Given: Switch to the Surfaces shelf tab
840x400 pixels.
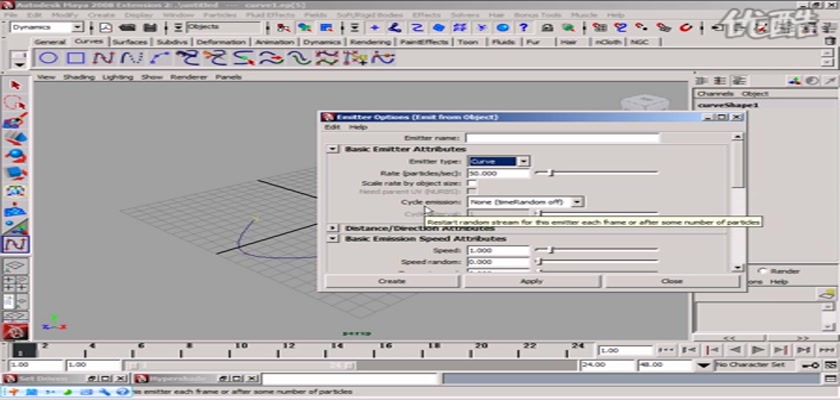Looking at the screenshot, I should coord(130,42).
